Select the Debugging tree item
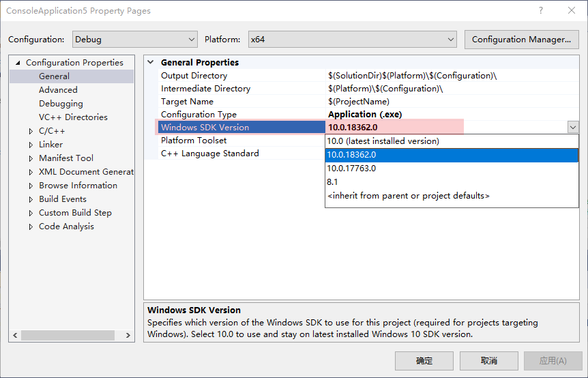588x378 pixels. 61,104
